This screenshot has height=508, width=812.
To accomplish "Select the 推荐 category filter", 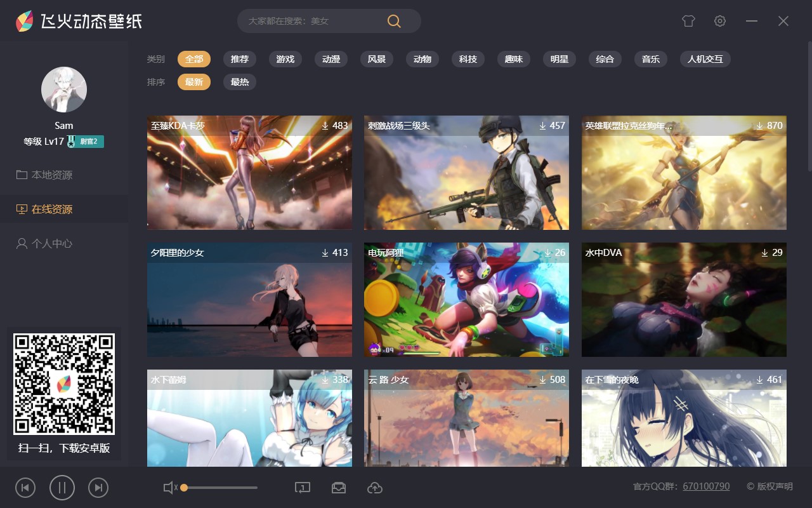I will pyautogui.click(x=240, y=59).
